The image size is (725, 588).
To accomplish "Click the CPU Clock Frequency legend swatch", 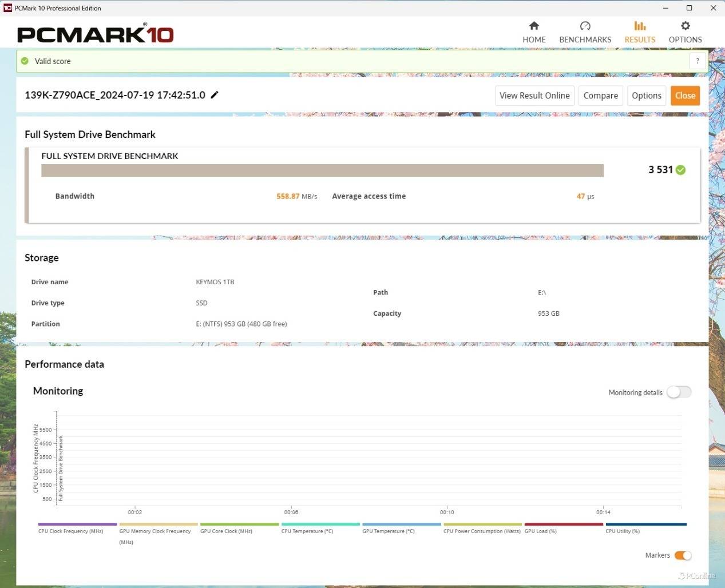I will [x=77, y=524].
